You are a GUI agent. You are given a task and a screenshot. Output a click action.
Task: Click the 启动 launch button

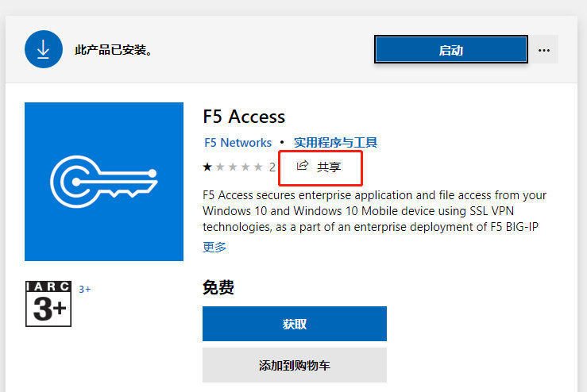coord(451,49)
